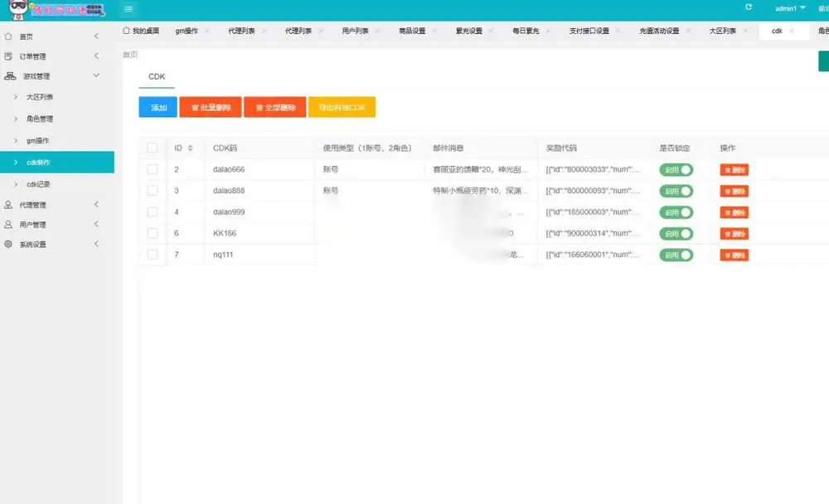Toggle the 启用 switch for nq111

pyautogui.click(x=676, y=255)
